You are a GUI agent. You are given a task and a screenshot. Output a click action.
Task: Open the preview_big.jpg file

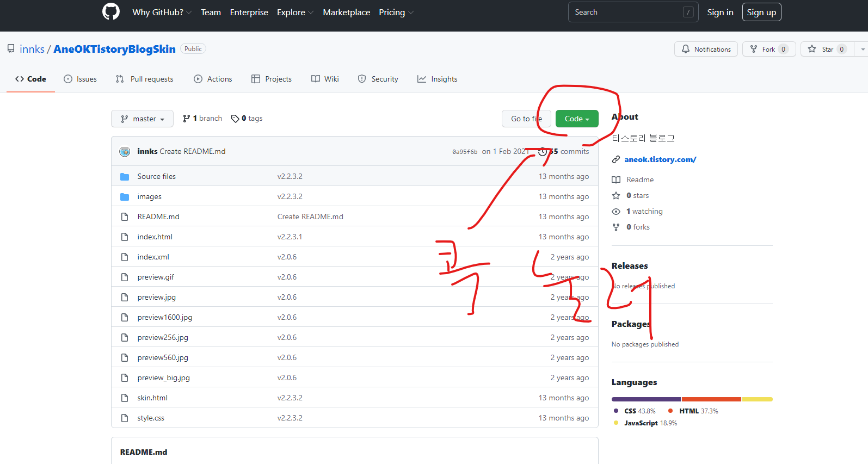[x=164, y=378]
